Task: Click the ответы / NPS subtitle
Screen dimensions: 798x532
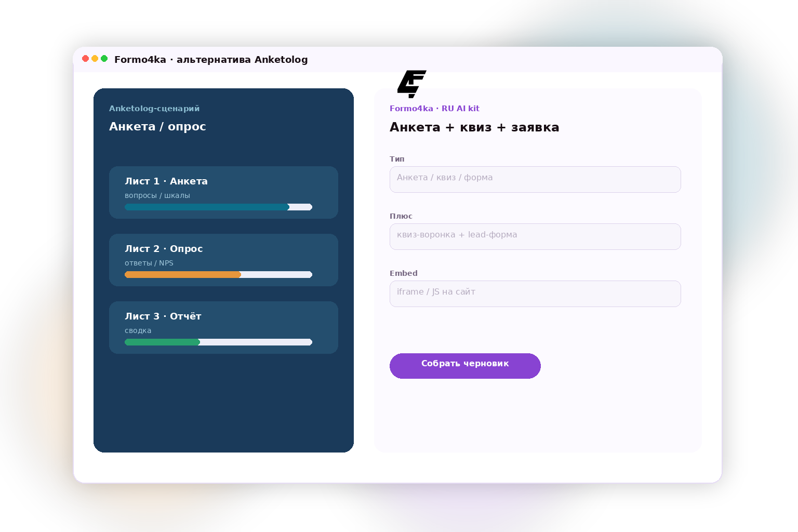Action: tap(149, 263)
